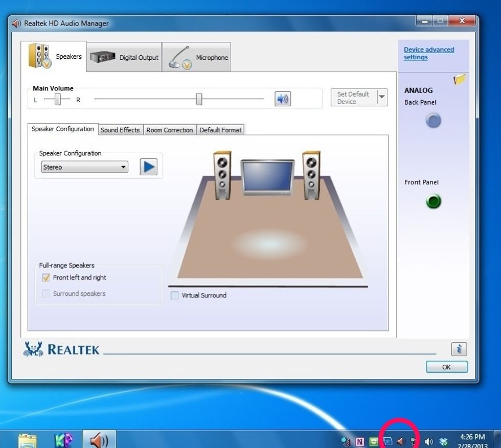The height and width of the screenshot is (448, 501).
Task: Click the green Front Panel jack indicator
Action: point(432,201)
